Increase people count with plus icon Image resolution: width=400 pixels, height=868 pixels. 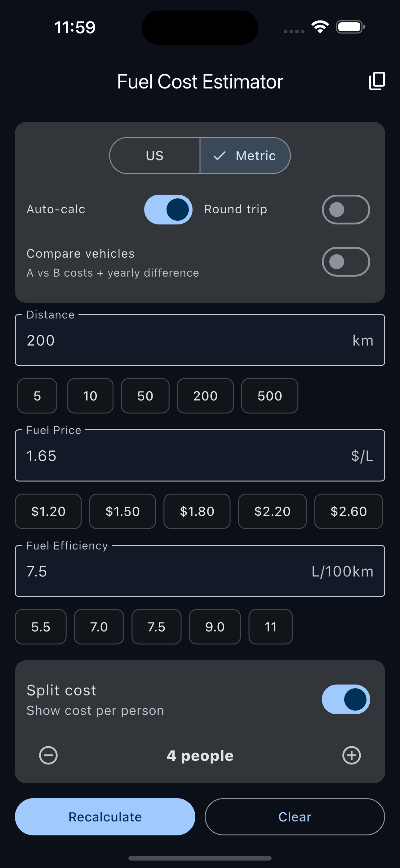(352, 755)
